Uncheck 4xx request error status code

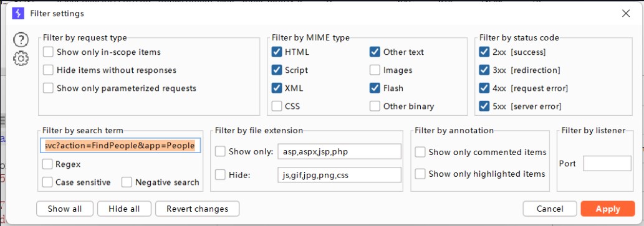point(484,88)
